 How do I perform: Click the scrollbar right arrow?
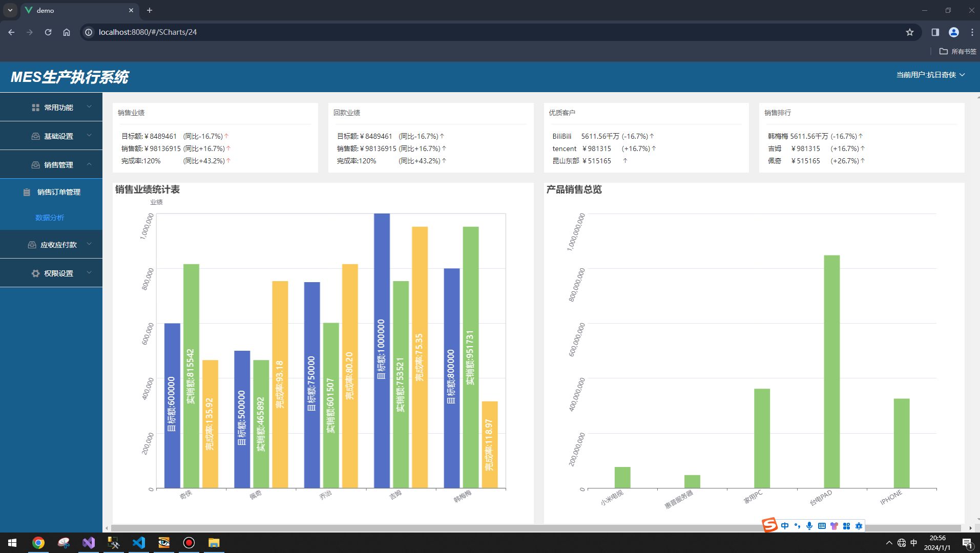[x=970, y=528]
